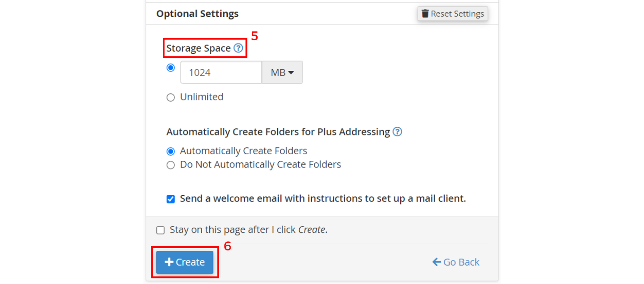Viewport: 644px width, 284px height.
Task: Click the Storage Space label
Action: 198,48
